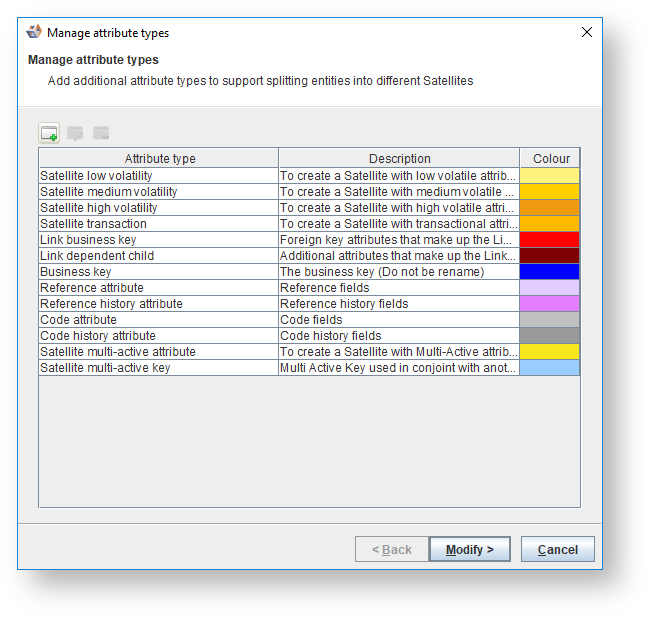Select the 'Business key' attribute type

pos(159,271)
